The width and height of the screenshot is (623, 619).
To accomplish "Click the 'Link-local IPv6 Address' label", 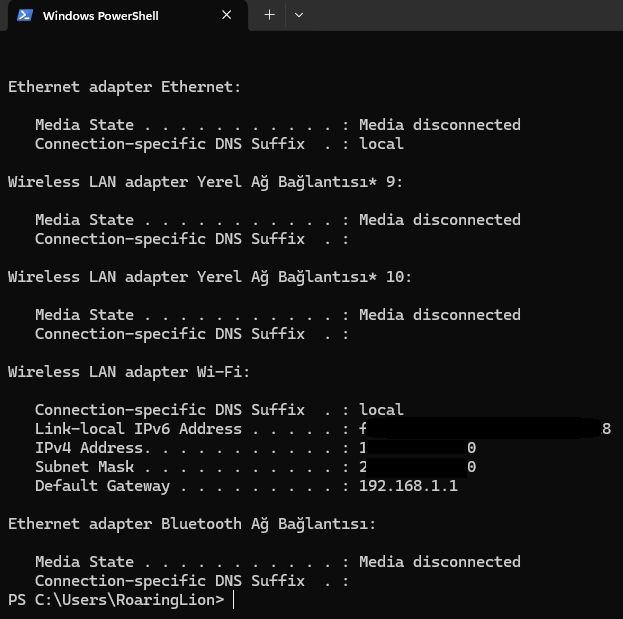I will tap(138, 429).
